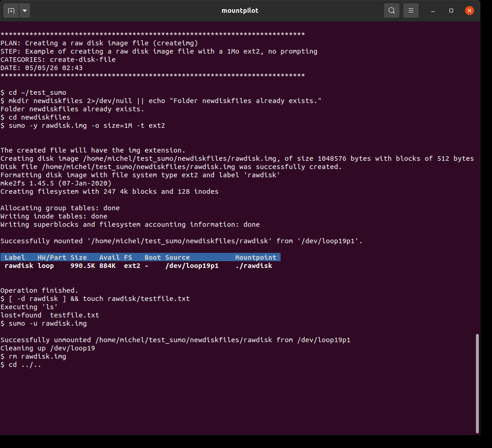
Task: Click 'Cleaning up /dev/loop19' line
Action: pyautogui.click(x=48, y=348)
